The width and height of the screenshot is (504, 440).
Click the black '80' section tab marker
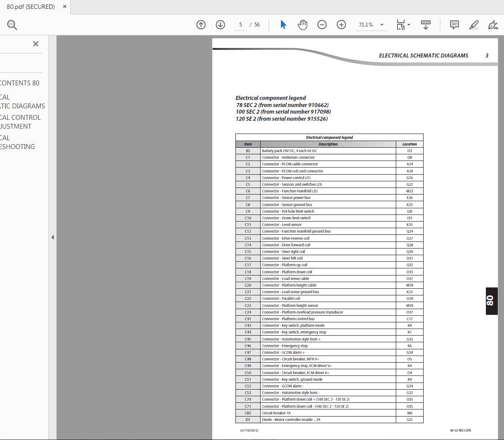tap(492, 301)
